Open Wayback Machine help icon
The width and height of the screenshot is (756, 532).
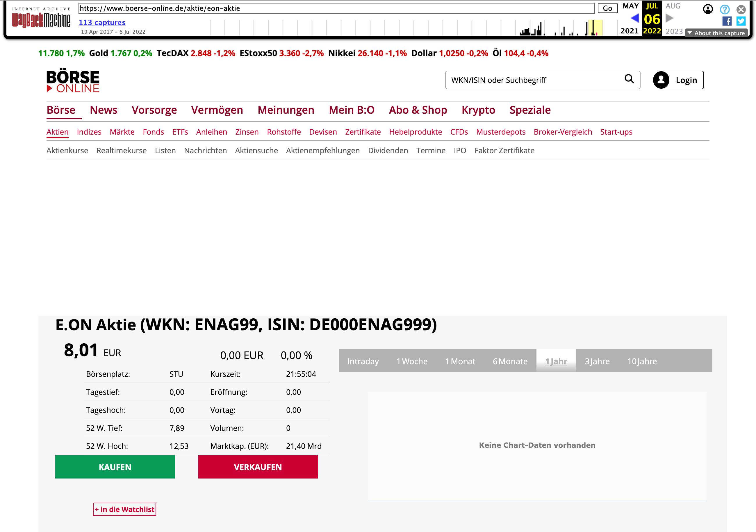pos(724,9)
